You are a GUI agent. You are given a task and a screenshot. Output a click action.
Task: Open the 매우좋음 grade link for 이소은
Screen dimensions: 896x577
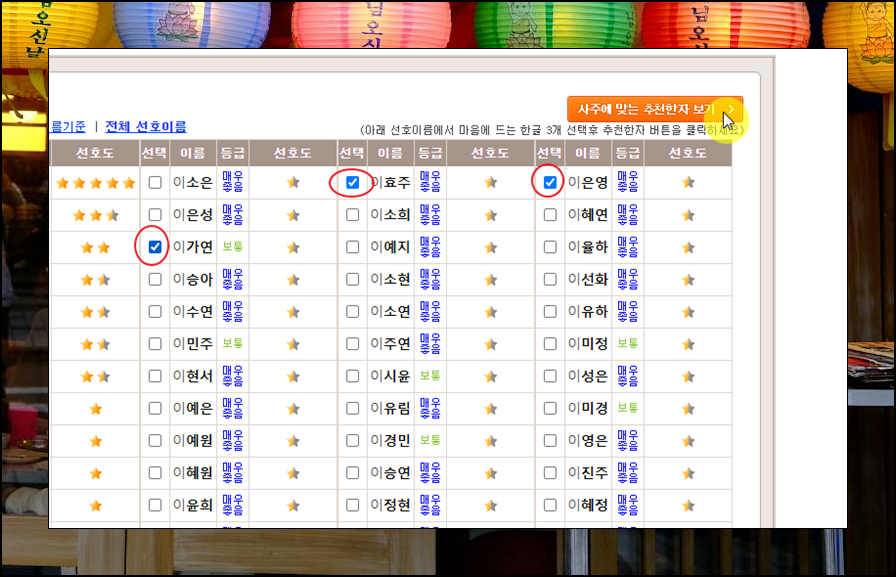click(x=233, y=182)
